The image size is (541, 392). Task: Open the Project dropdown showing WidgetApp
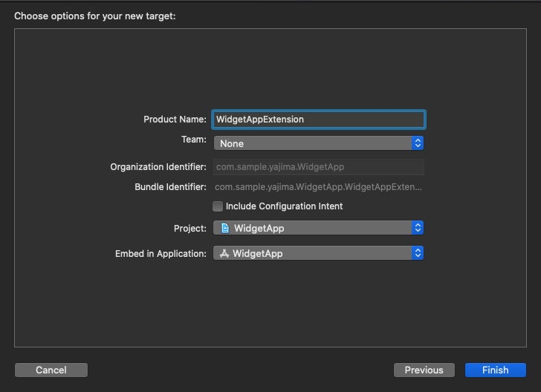319,227
